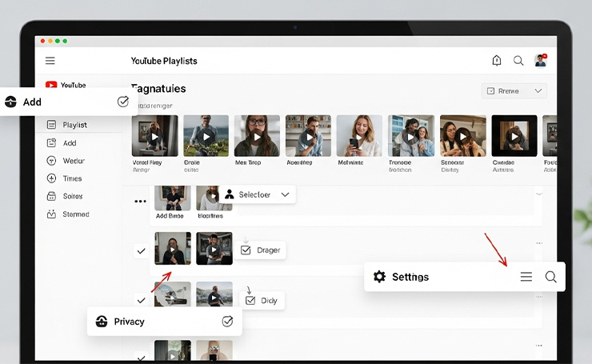
Task: Expand the Rrenve dropdown
Action: coord(514,91)
